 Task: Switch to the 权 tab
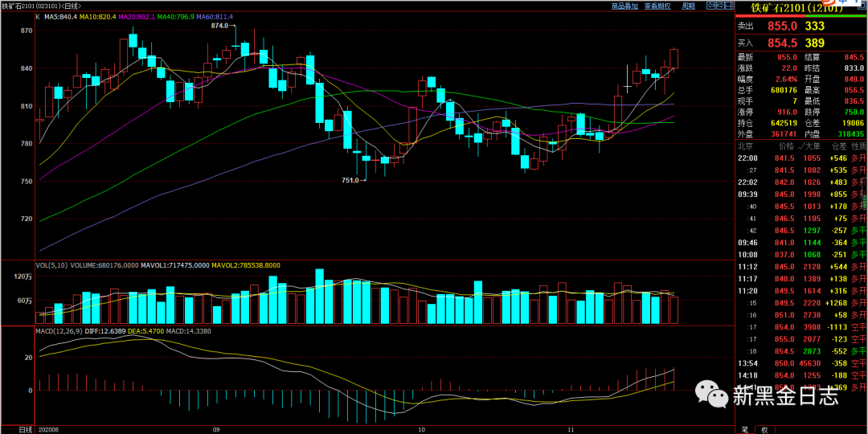tap(764, 429)
